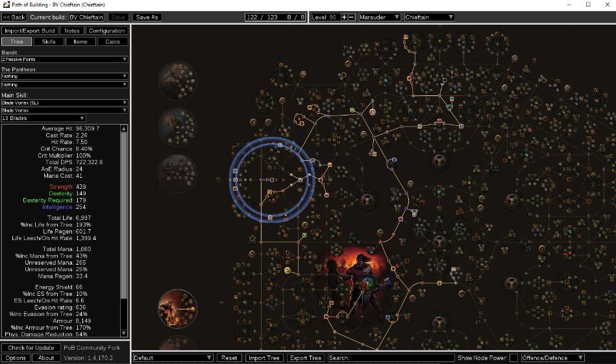This screenshot has height=364, width=616.
Task: Open the About dialog
Action: point(46,358)
